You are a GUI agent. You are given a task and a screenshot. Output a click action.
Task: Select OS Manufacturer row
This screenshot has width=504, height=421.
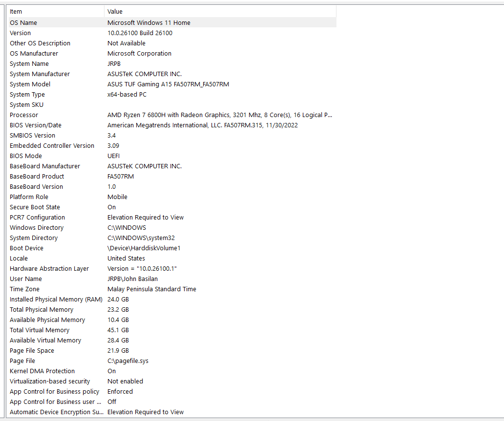171,53
